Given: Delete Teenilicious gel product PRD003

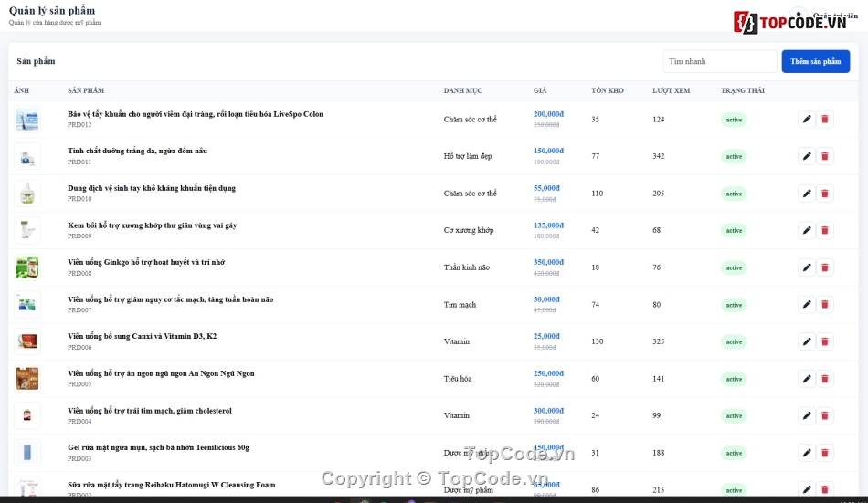Looking at the screenshot, I should (x=825, y=453).
